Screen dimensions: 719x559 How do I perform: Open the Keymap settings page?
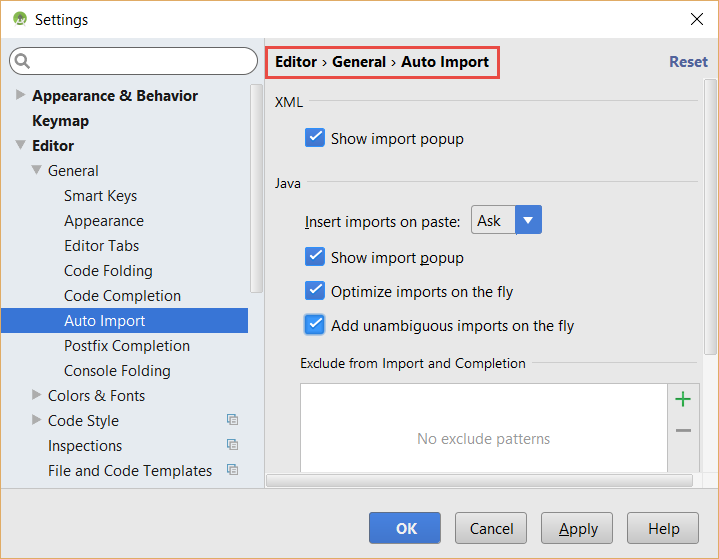61,121
